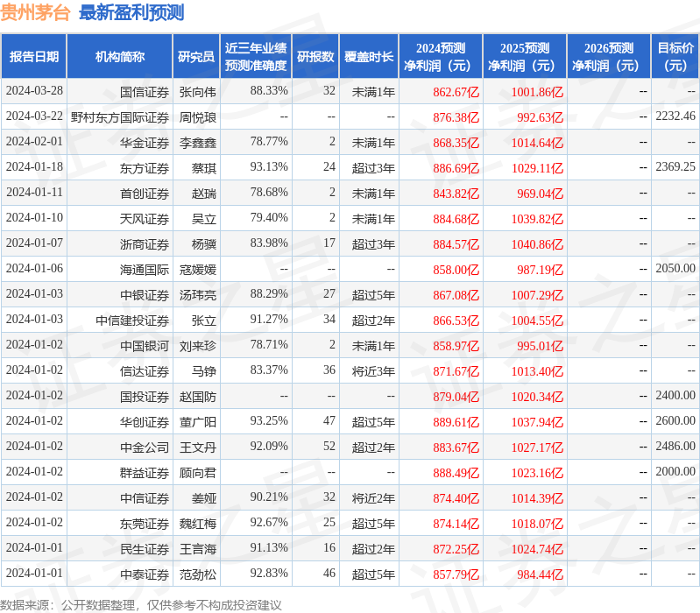Click the 贵州茅台 title text
Screen dimensions: 700x613
point(35,12)
